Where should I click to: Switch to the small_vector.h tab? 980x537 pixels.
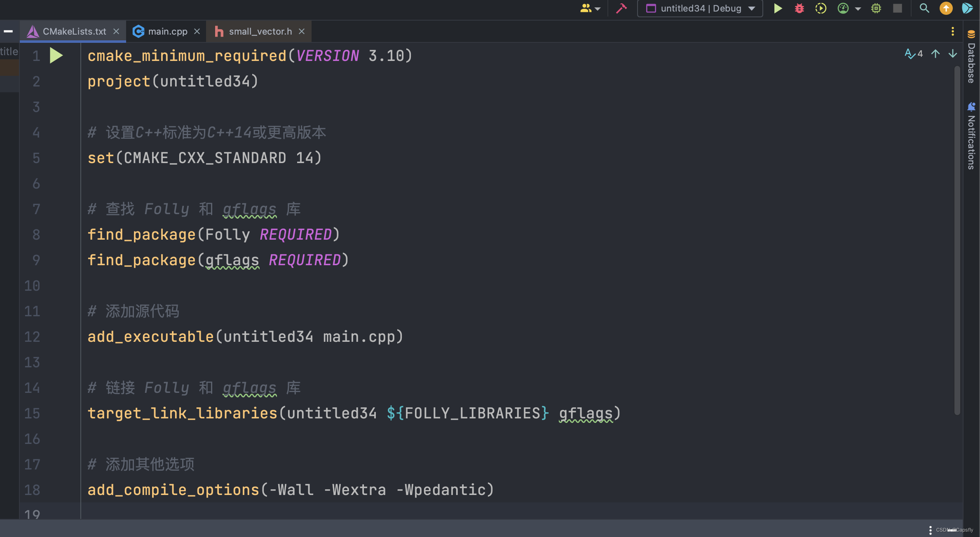(x=258, y=31)
